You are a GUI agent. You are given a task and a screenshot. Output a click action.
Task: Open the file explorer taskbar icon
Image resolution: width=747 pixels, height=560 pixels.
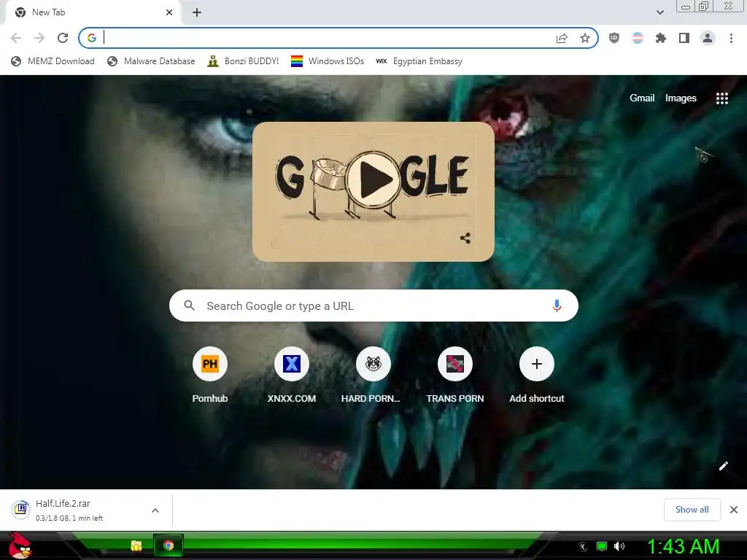coord(136,545)
